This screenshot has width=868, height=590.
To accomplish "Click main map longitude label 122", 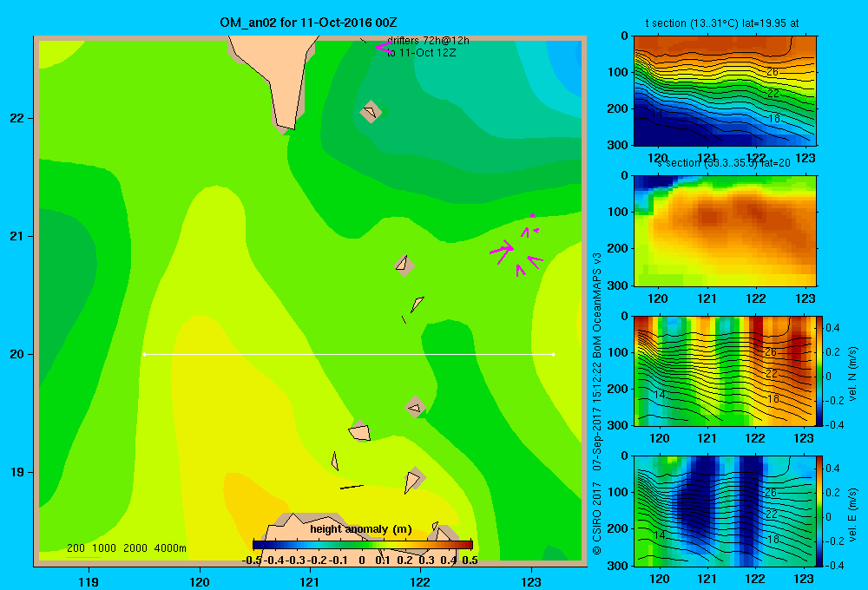I will click(420, 581).
